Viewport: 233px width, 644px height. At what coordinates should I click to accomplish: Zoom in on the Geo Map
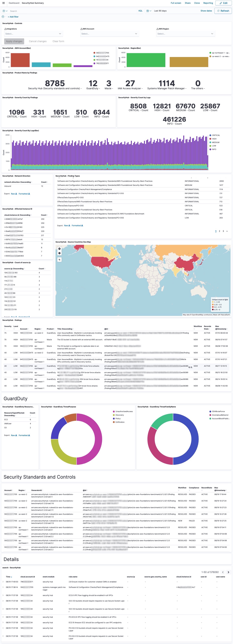(x=59, y=249)
